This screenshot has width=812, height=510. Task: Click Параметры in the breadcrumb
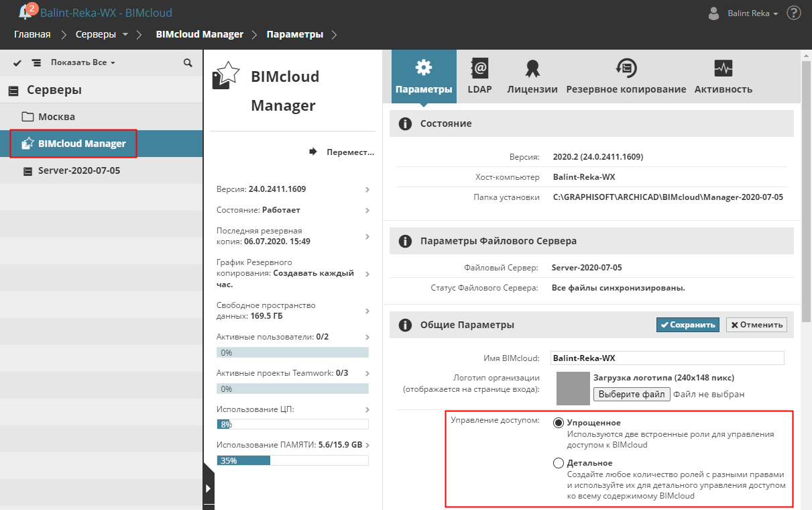[x=295, y=34]
